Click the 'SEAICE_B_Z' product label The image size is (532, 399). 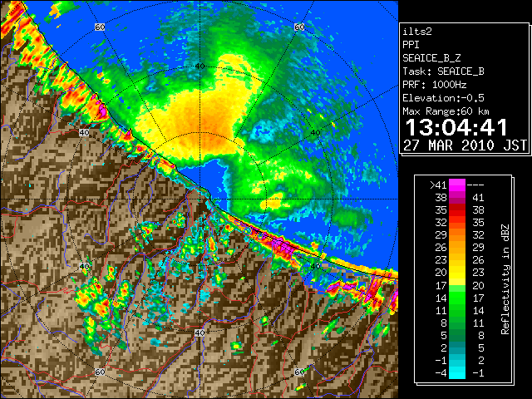[x=431, y=58]
